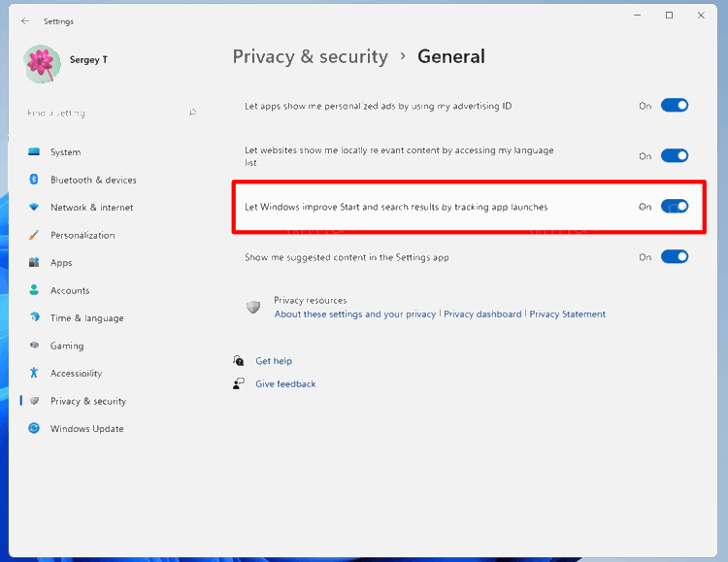Click the Privacy Statement link
728x562 pixels.
tap(567, 314)
